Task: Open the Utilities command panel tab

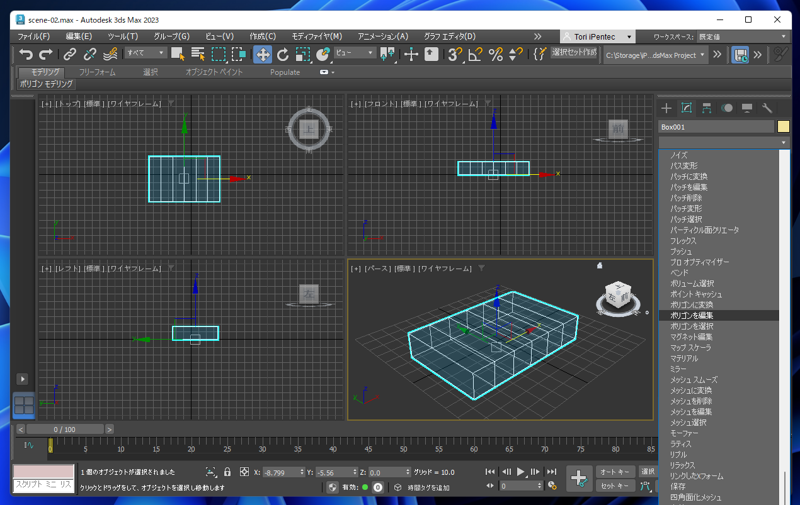Action: (x=767, y=108)
